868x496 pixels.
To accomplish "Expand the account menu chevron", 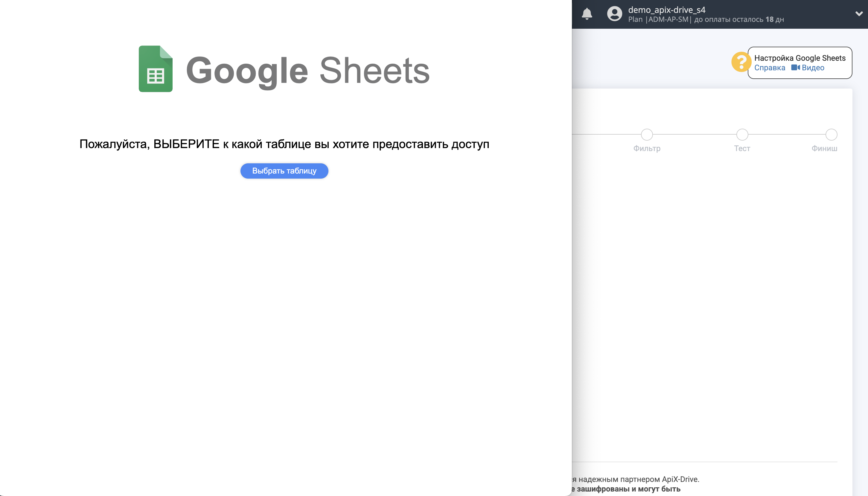I will click(x=859, y=14).
